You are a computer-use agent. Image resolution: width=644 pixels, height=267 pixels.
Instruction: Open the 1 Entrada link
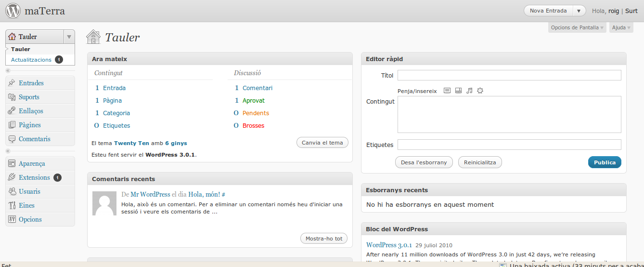click(114, 88)
